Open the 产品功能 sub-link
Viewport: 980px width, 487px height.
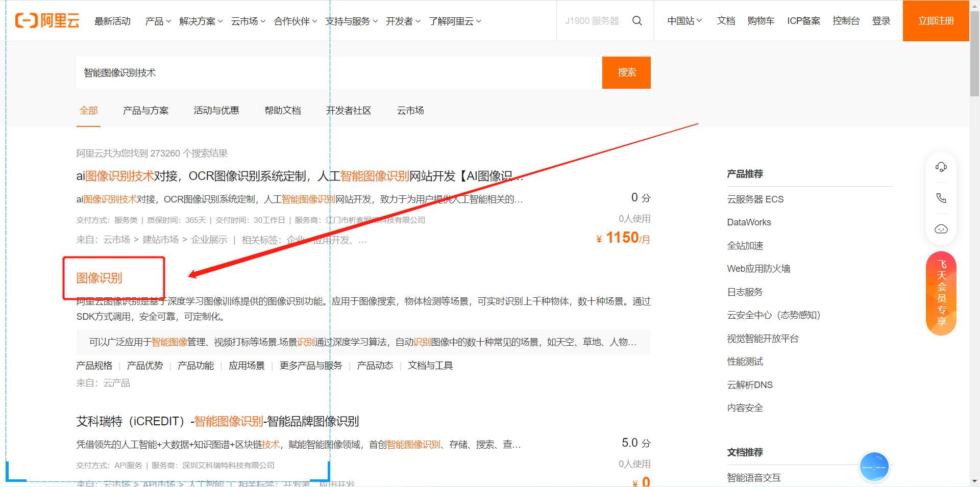click(195, 366)
